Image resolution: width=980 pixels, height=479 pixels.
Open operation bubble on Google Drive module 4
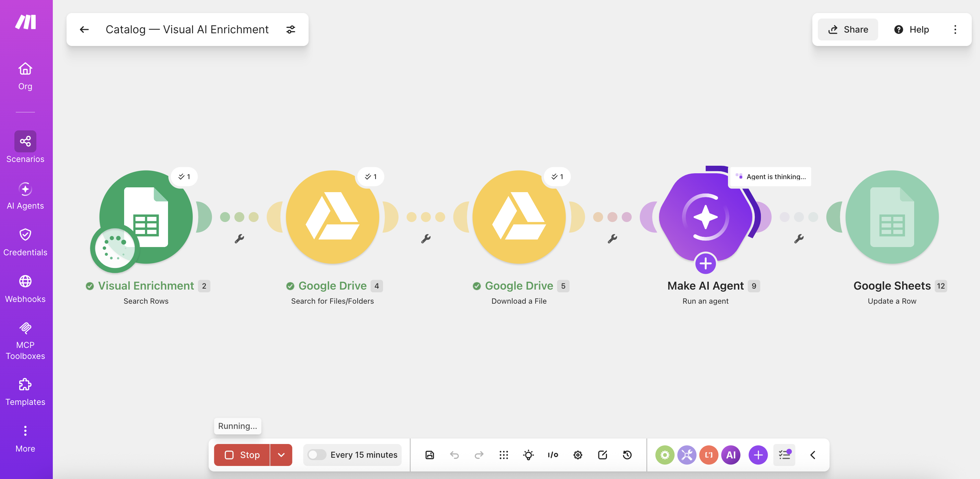coord(371,177)
